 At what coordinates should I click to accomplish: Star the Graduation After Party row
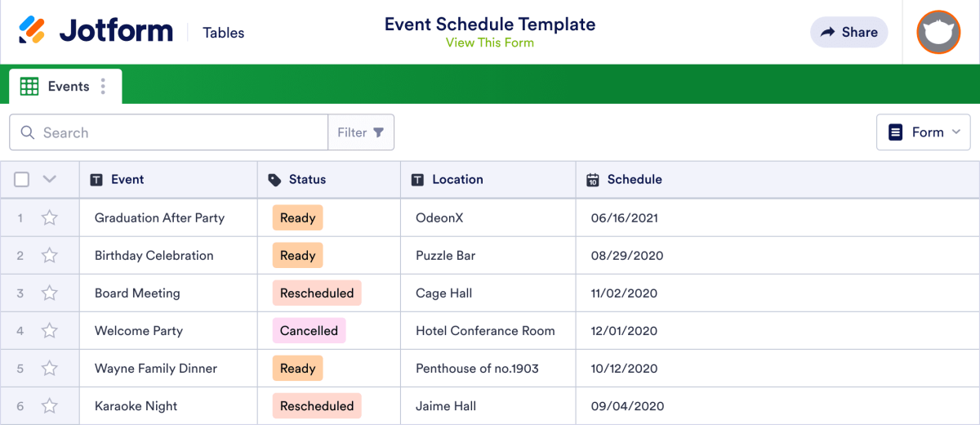point(50,218)
